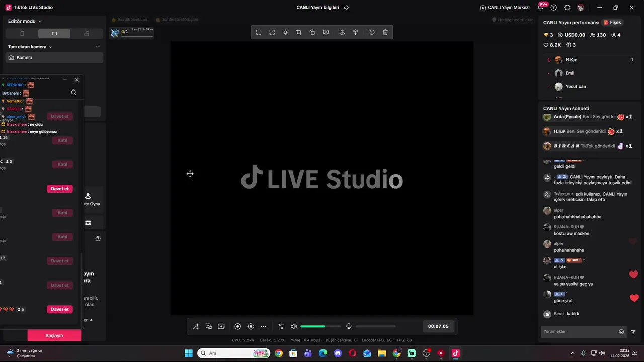Click the first Davet et button

click(60, 116)
